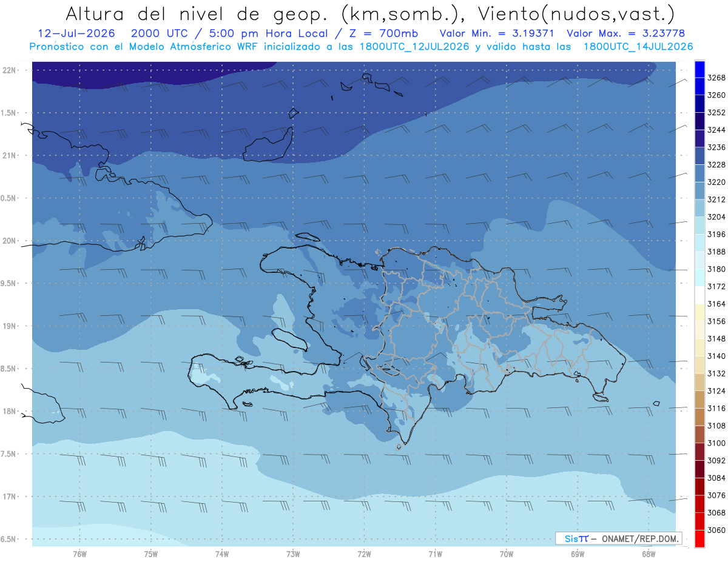Click '1800UTC_14JUL2026' valid-until timestamp
This screenshot has width=728, height=562.
coord(638,47)
